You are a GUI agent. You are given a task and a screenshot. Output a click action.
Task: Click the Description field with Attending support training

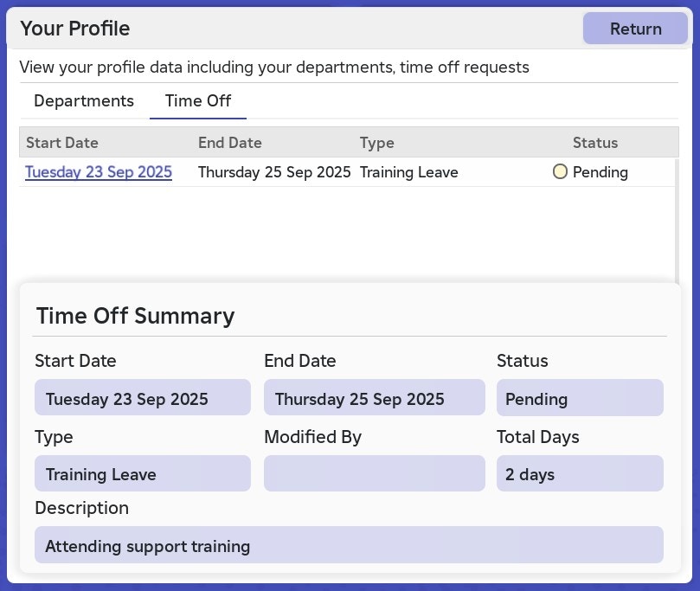pyautogui.click(x=349, y=545)
